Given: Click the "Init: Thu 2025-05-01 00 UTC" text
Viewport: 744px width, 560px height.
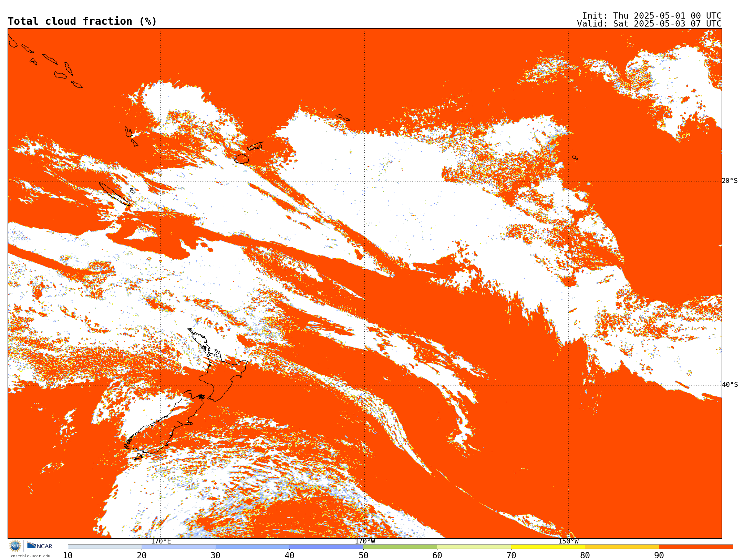Looking at the screenshot, I should tap(651, 16).
